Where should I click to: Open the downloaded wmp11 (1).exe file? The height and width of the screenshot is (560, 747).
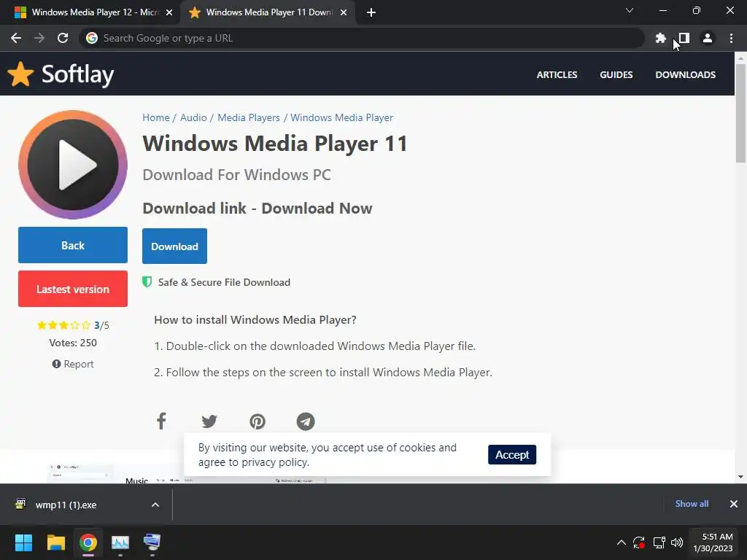66,505
